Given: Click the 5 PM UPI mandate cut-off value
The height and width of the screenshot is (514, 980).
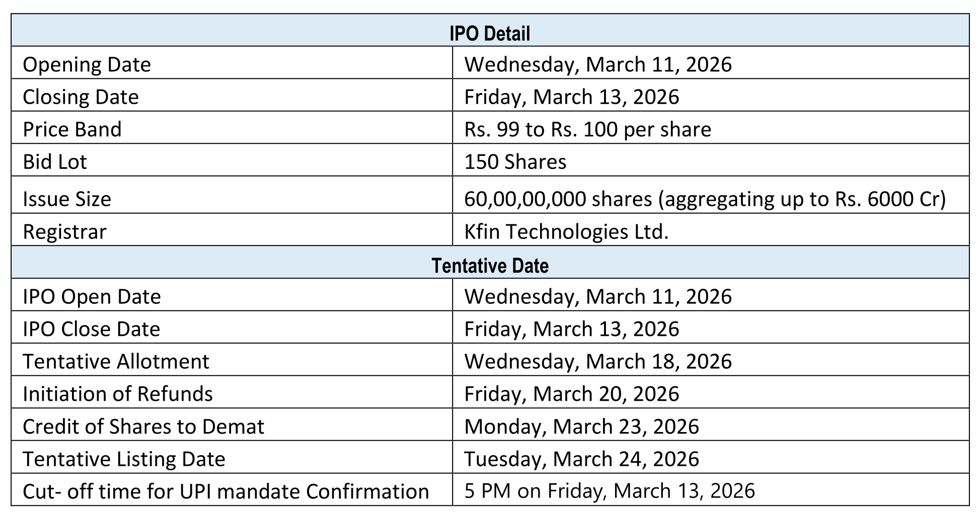Looking at the screenshot, I should pyautogui.click(x=609, y=491).
